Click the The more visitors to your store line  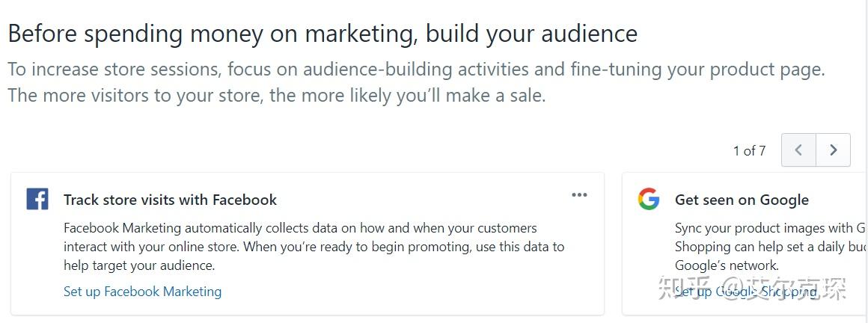277,95
